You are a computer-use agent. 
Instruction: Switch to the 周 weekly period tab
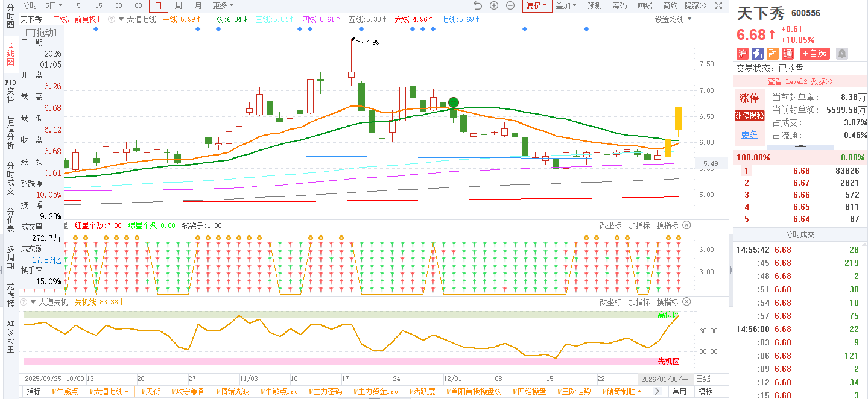click(178, 6)
